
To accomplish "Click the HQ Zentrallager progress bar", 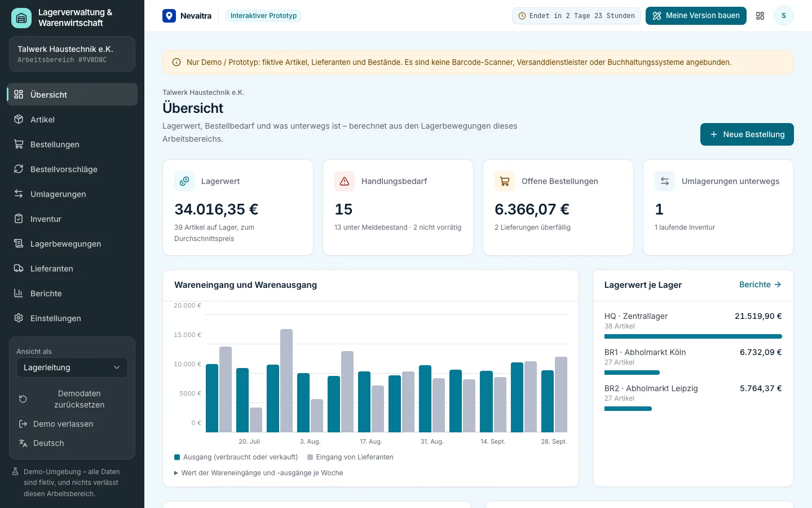I will pyautogui.click(x=693, y=336).
